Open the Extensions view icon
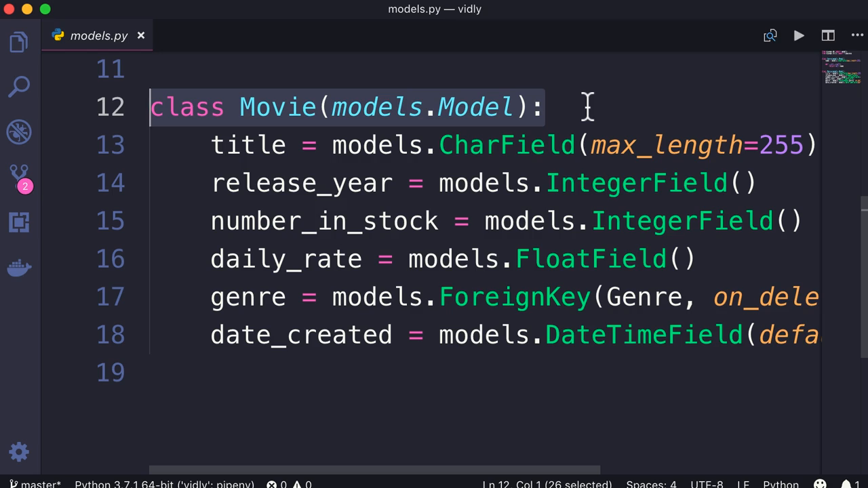The image size is (868, 488). tap(19, 222)
